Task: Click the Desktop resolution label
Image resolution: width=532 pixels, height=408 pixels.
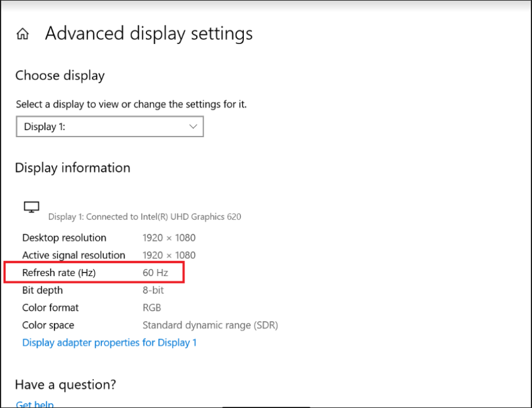Action: point(64,238)
